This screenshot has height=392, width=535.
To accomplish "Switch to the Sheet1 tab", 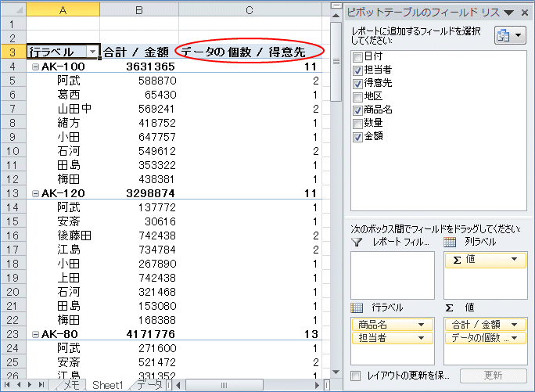I will 107,385.
